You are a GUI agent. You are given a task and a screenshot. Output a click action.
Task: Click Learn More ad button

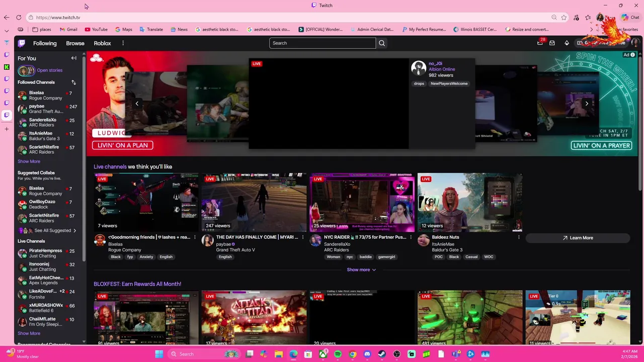[x=578, y=238]
